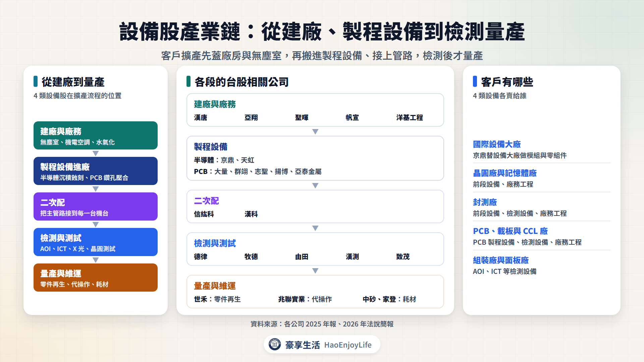The height and width of the screenshot is (362, 644).
Task: Click the 各段的台股相關公司 panel title
Action: point(241,82)
